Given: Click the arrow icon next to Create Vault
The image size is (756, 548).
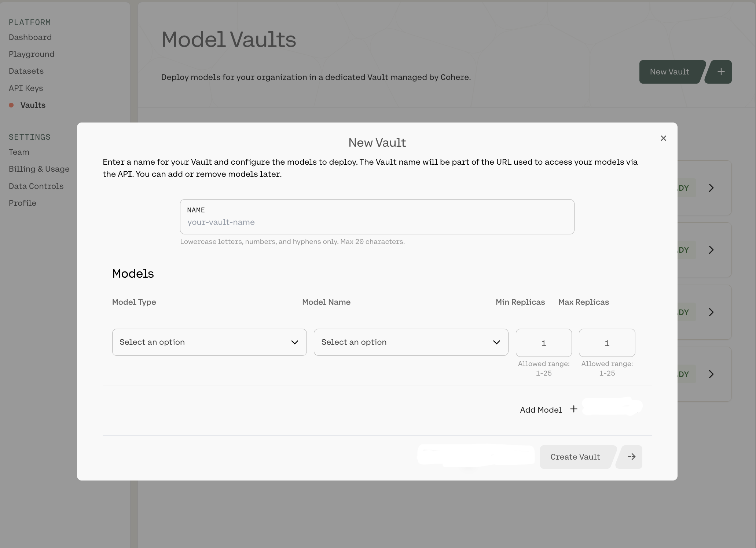Looking at the screenshot, I should pos(631,457).
